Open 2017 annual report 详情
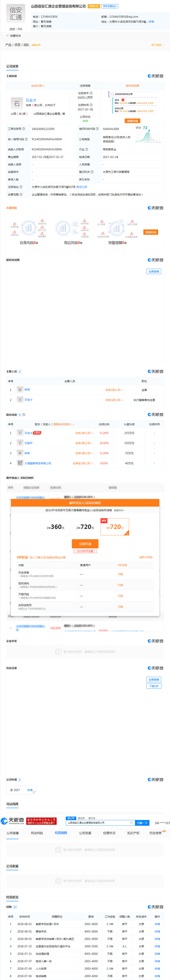Image resolution: width=170 pixels, height=980 pixels. (30, 790)
